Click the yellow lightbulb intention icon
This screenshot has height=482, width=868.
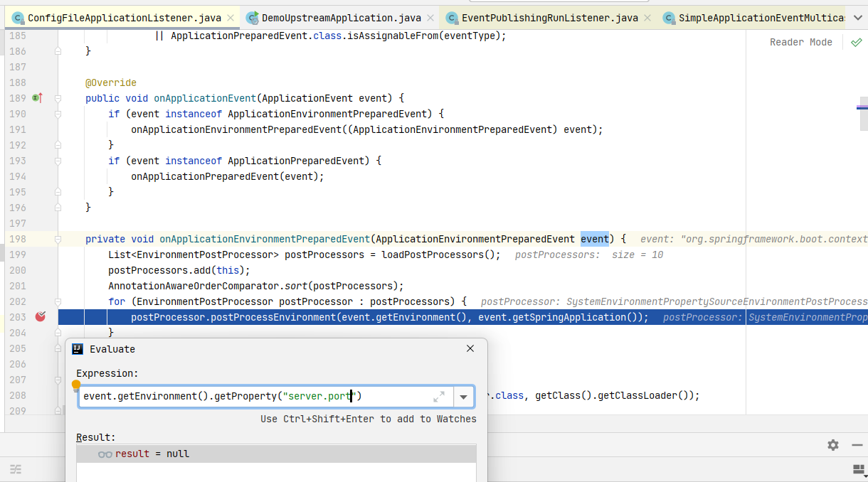[x=76, y=385]
